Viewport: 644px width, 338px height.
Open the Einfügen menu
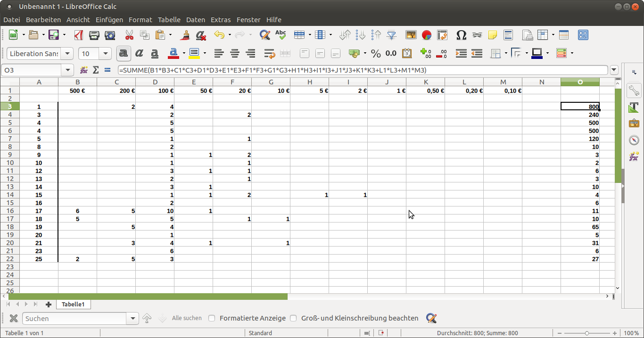(109, 20)
